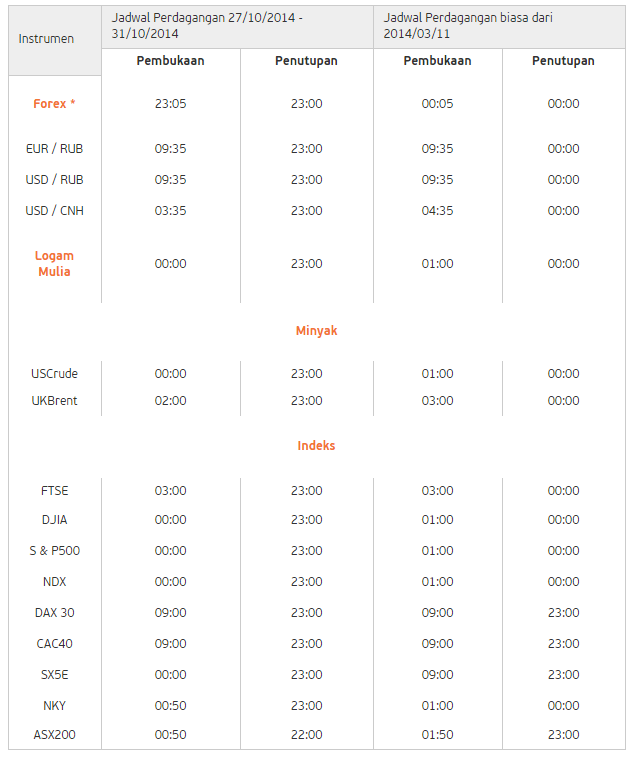635x757 pixels.
Task: Select the ASX200 row label
Action: [x=54, y=735]
